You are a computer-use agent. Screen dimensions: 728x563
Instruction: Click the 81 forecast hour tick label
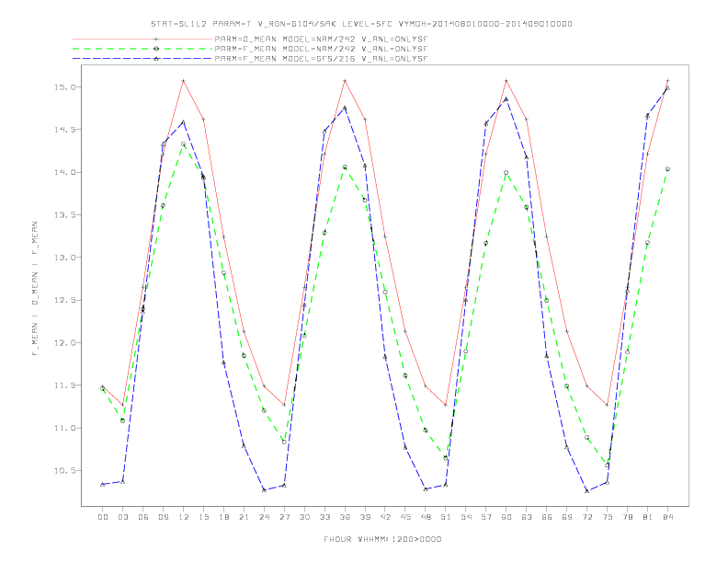(x=648, y=517)
